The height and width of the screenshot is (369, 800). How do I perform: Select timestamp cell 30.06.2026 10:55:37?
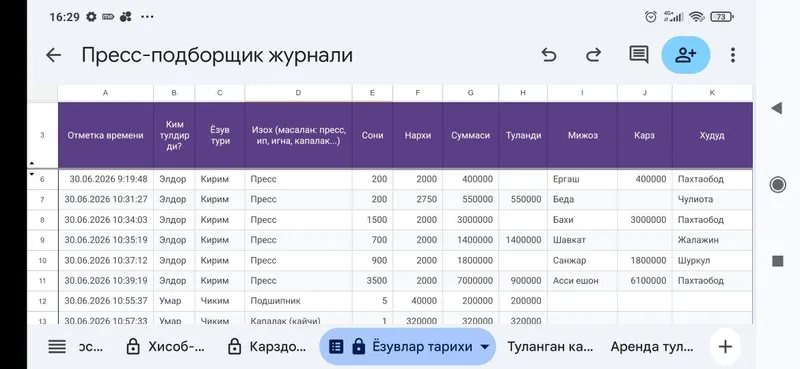click(x=106, y=301)
